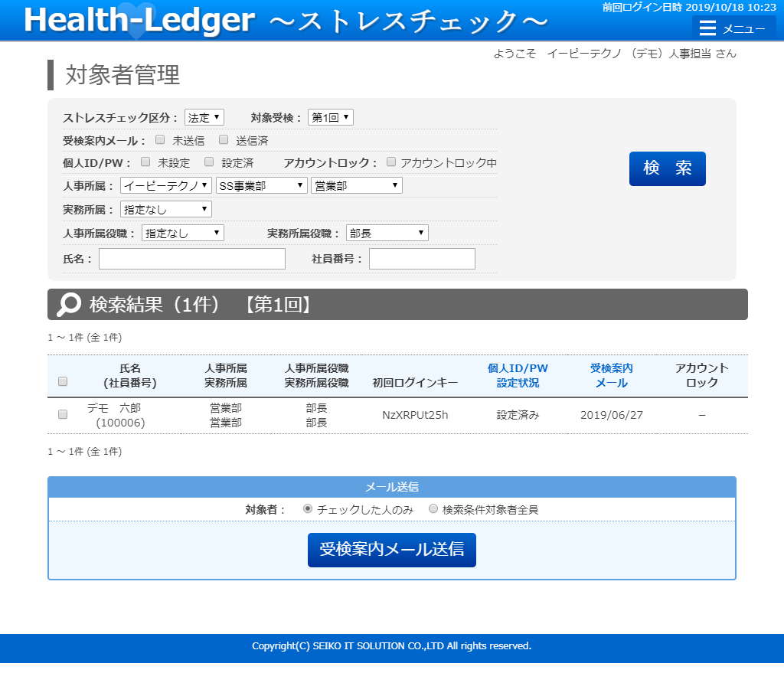Check the 送信済 mail checkbox
Image resolution: width=784 pixels, height=673 pixels.
coord(224,140)
